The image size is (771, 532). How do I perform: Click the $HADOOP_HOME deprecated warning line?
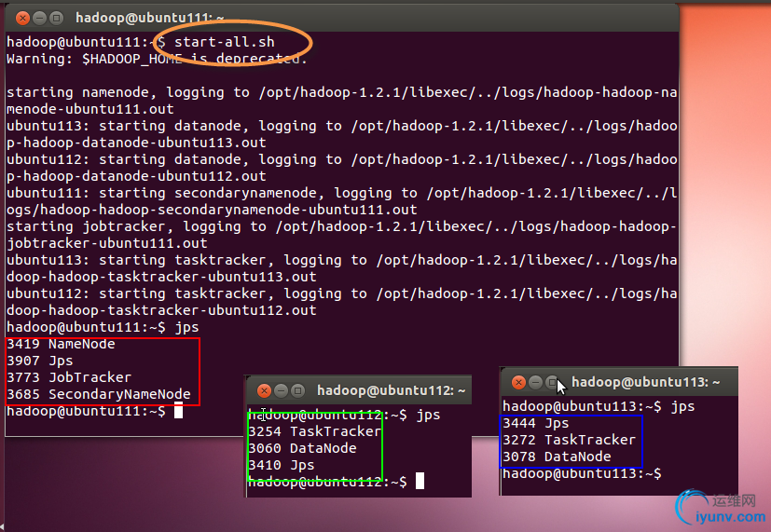(x=157, y=59)
